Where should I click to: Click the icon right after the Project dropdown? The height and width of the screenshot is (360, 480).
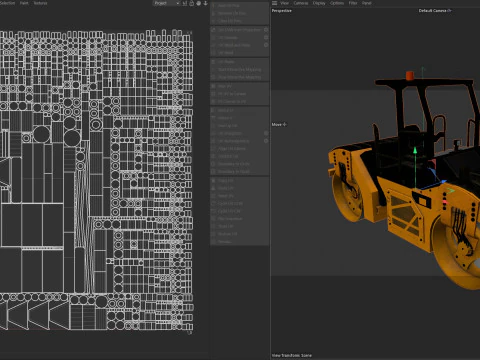184,3
